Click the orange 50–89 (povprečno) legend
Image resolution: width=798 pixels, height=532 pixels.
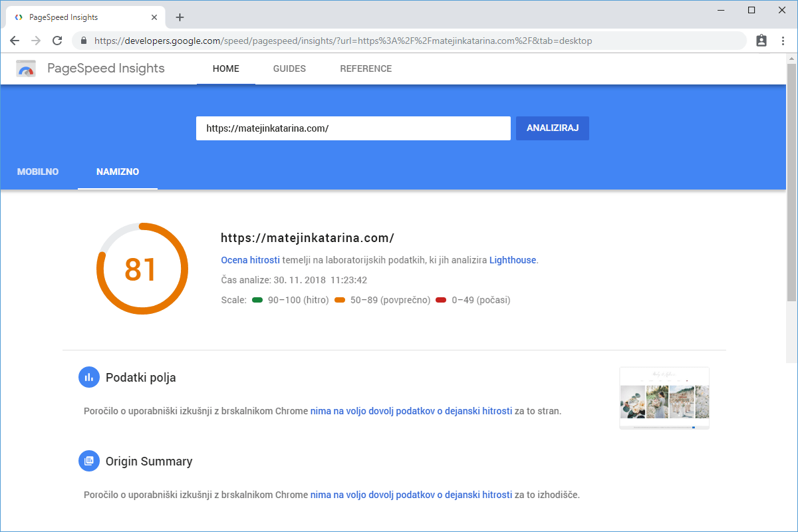click(x=382, y=300)
